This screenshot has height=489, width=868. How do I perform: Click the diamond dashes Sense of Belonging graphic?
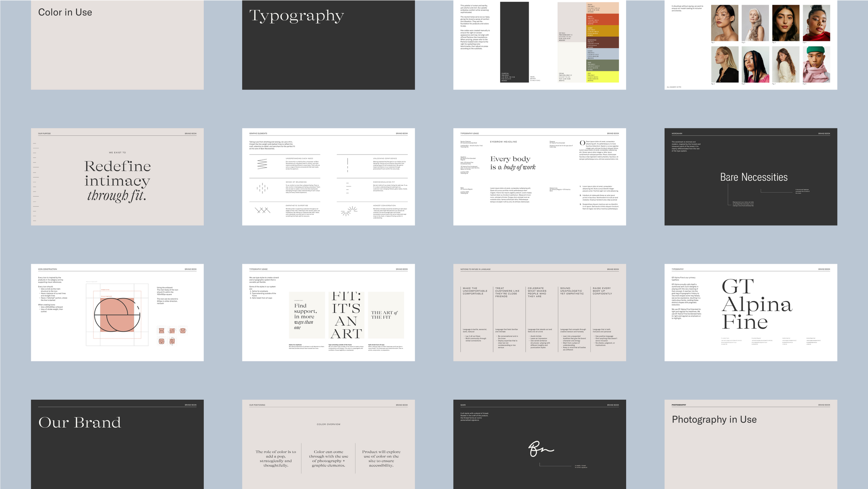point(262,188)
